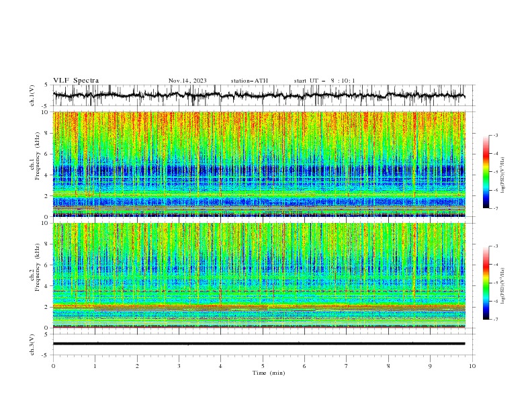Click the "VLF Spectra" title text
The image size is (532, 411).
pos(76,81)
